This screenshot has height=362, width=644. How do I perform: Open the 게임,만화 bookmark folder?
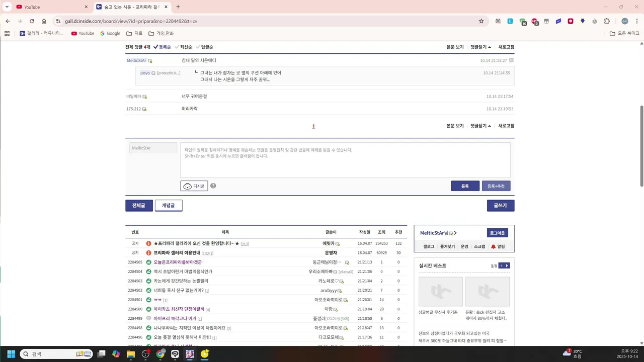tap(161, 33)
